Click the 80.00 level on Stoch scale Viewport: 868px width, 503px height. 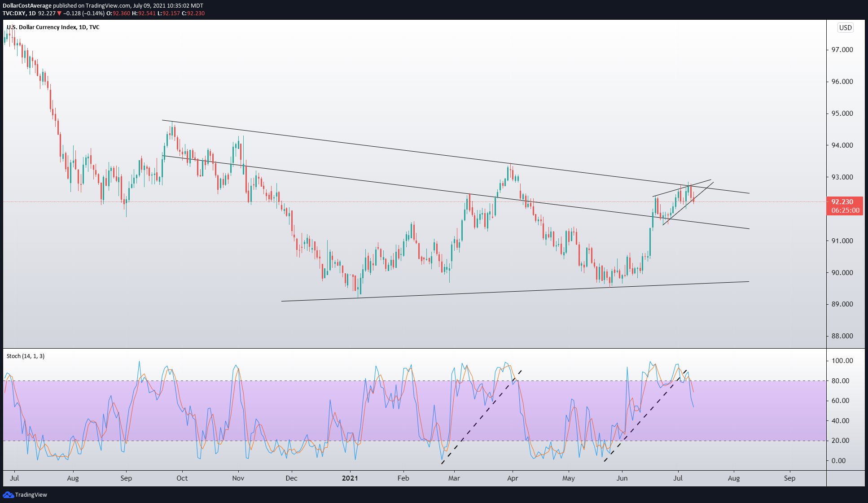(x=840, y=381)
